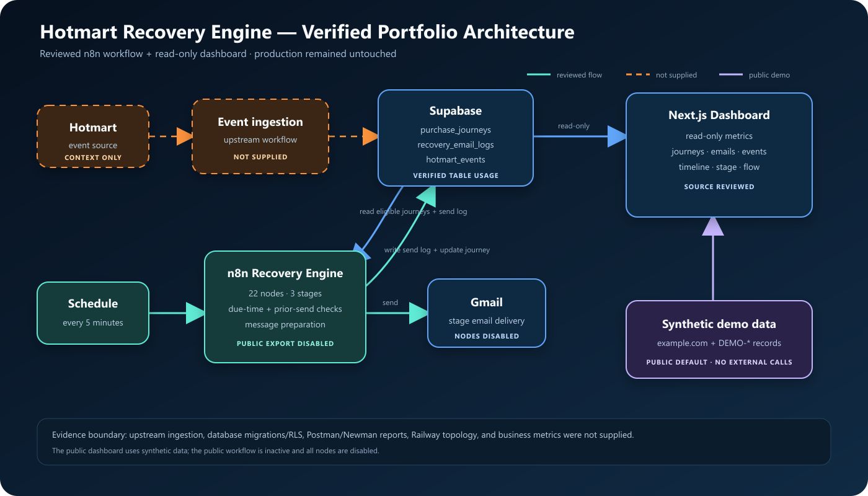Screen dimensions: 868x496
Task: Click the "purchase_journeys" table name
Action: click(x=456, y=130)
